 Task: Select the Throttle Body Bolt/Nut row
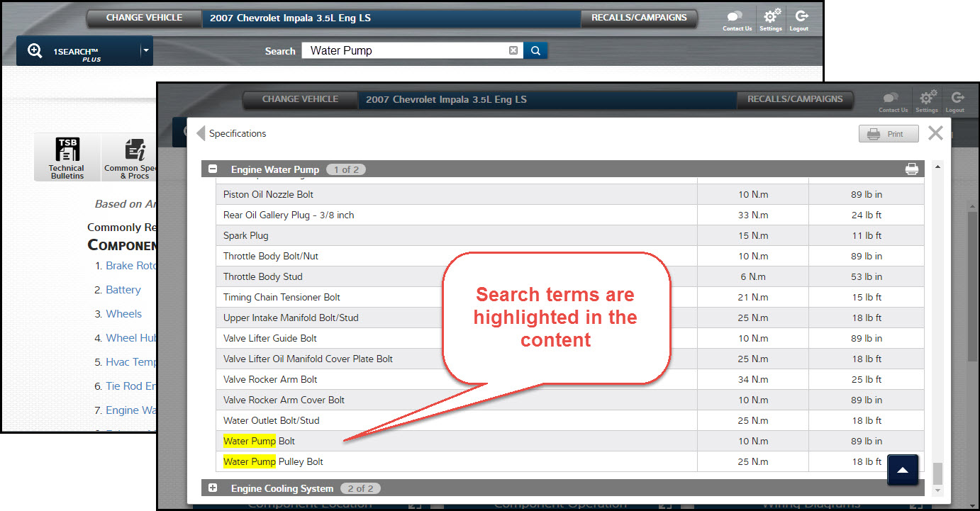click(569, 256)
